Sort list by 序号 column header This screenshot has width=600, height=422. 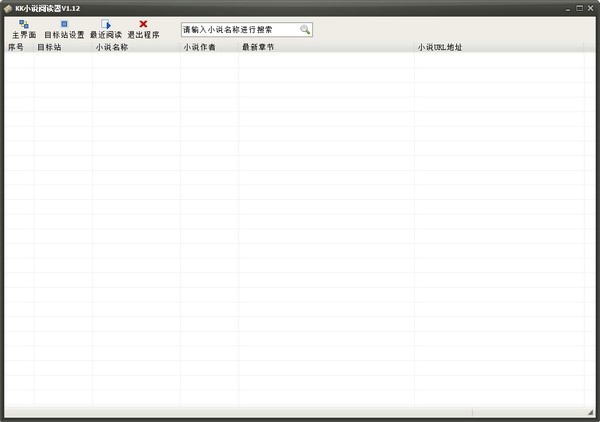point(17,47)
